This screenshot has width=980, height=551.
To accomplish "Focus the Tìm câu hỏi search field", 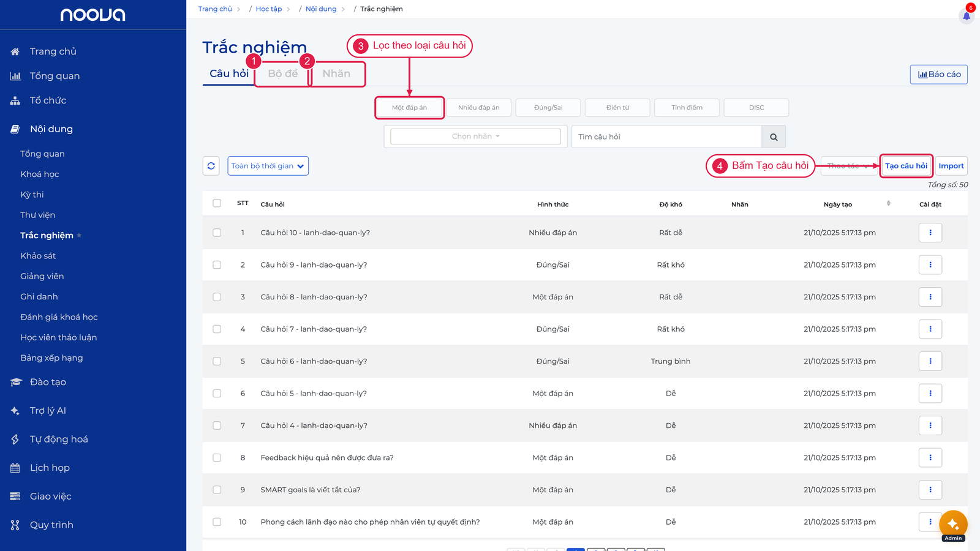I will (666, 137).
